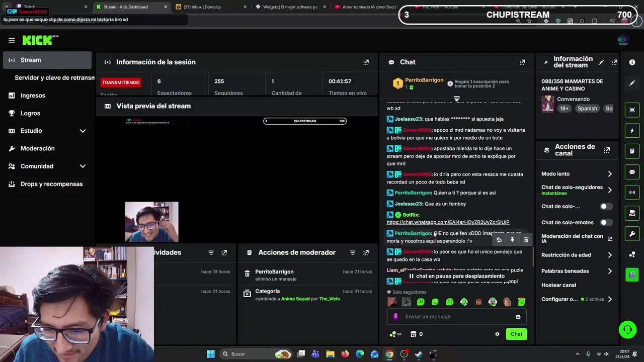
Task: Expand the Comunidad sidebar section
Action: [83, 166]
